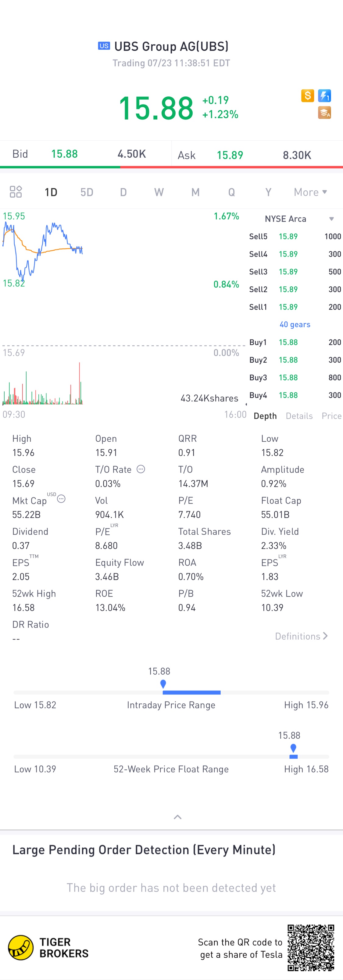Tap the Float Cap value 55.01B

[275, 514]
